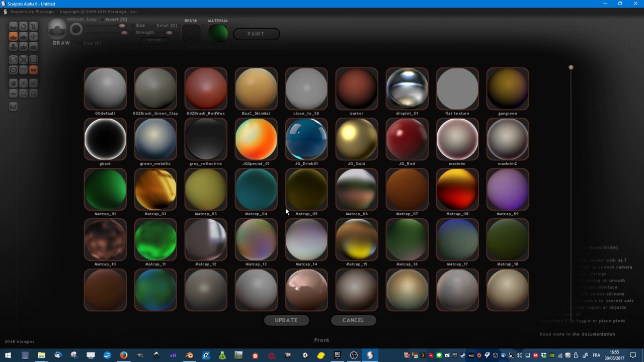Screen dimensions: 644x362
Task: Toggle the Size pressure dot
Action: (133, 26)
